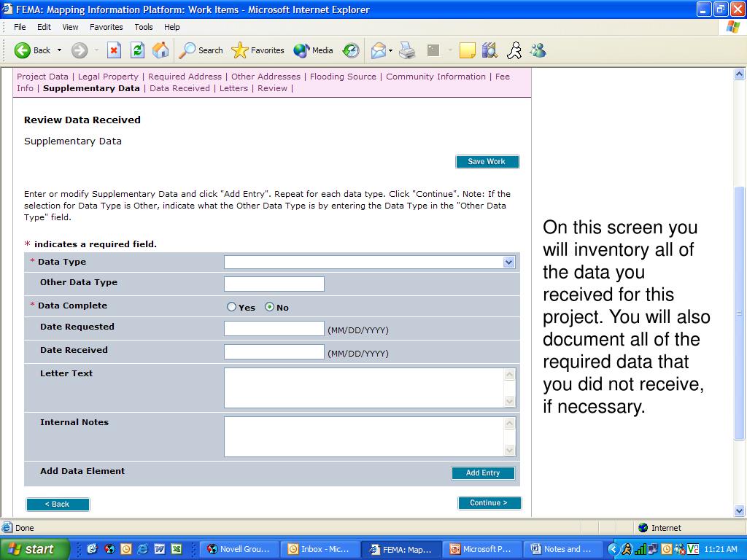The image size is (747, 560).
Task: Launch AIM running-man icon in the toolbar
Action: (x=514, y=50)
